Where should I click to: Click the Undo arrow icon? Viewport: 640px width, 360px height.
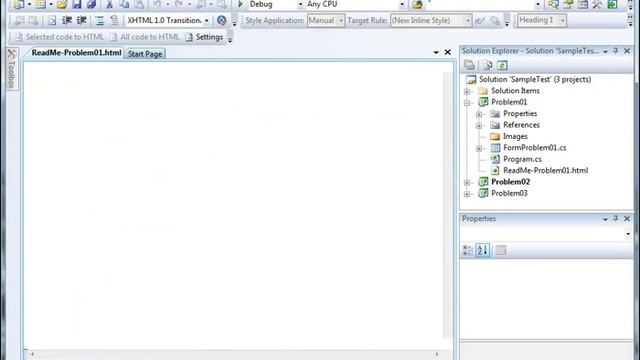pyautogui.click(x=158, y=4)
